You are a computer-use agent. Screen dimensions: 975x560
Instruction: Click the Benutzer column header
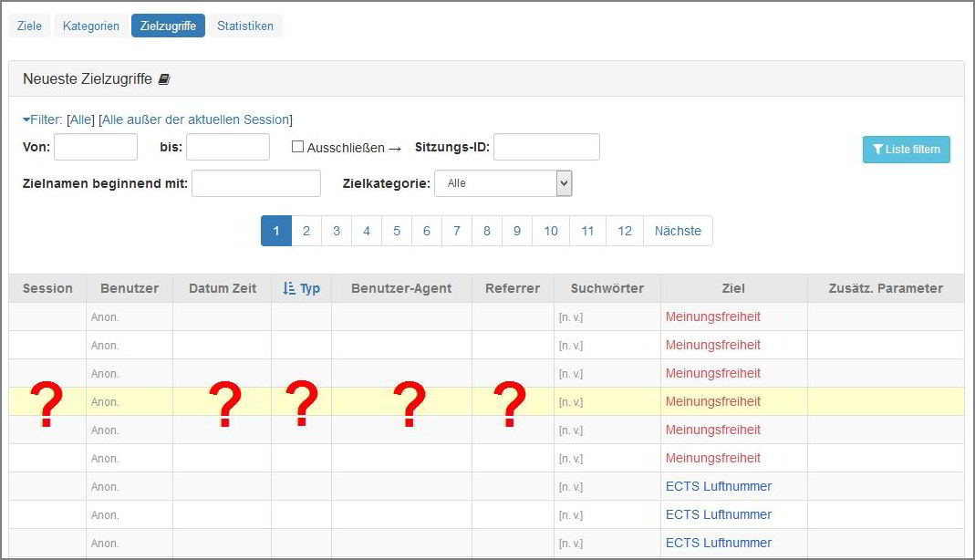[x=130, y=288]
